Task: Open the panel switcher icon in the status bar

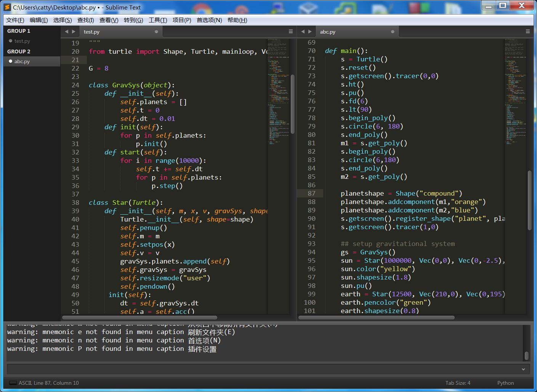Action: coord(13,383)
